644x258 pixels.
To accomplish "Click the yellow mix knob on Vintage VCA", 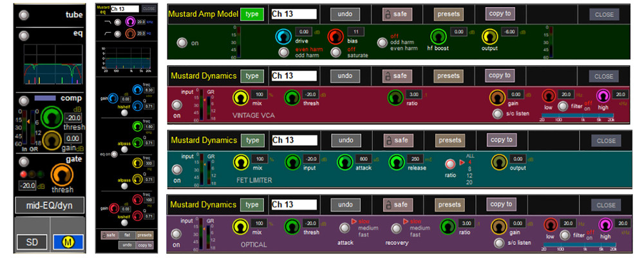I will [x=241, y=98].
